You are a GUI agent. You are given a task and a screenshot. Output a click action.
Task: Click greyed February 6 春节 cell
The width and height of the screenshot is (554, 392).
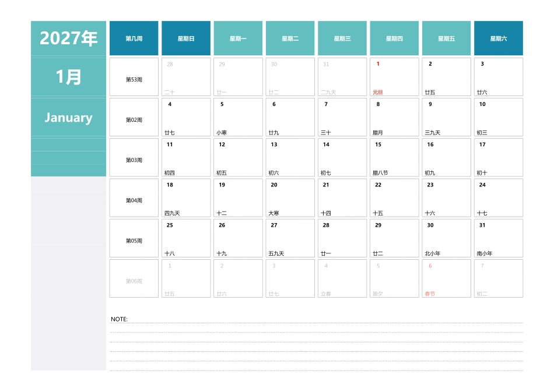446,278
